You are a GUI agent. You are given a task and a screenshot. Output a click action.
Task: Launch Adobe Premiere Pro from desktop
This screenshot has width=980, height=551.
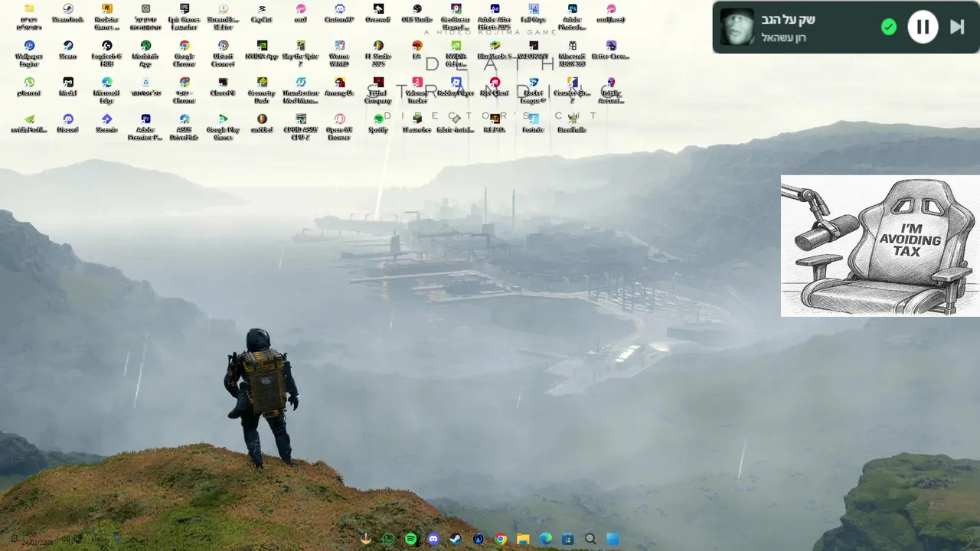(x=145, y=125)
